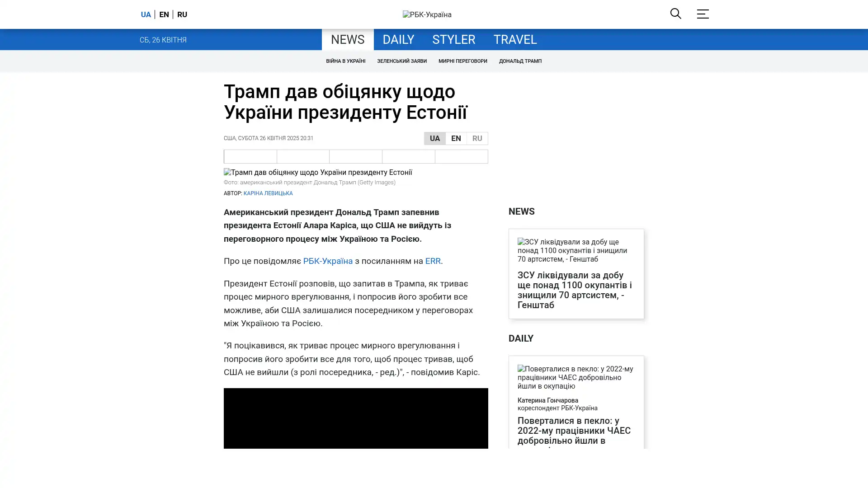
Task: Select the NEWS tab
Action: click(x=347, y=40)
